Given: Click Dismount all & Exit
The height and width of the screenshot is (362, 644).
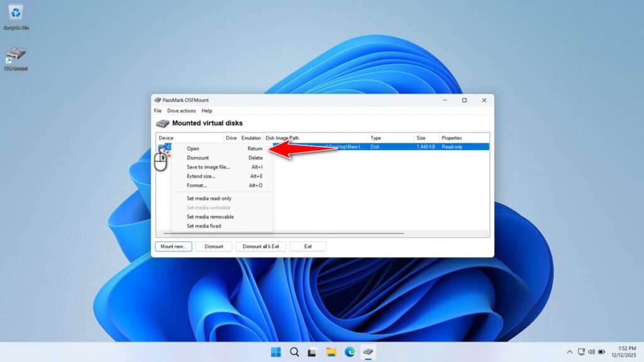Looking at the screenshot, I should click(260, 246).
